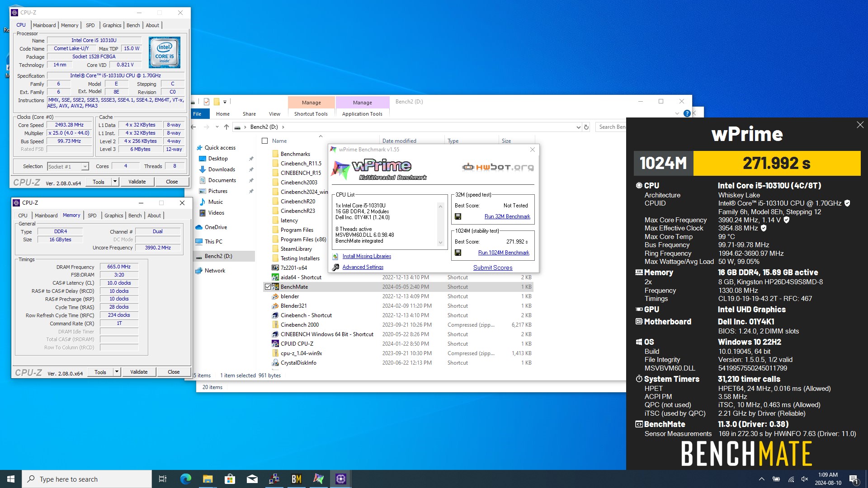This screenshot has height=488, width=868.
Task: Select the View ribbon tab in Explorer
Action: click(x=274, y=114)
